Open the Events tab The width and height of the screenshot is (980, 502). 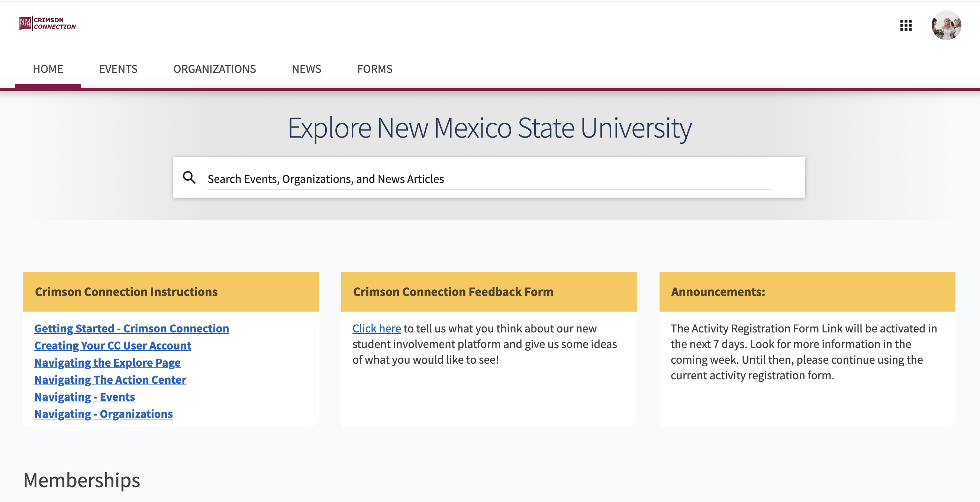click(x=118, y=69)
